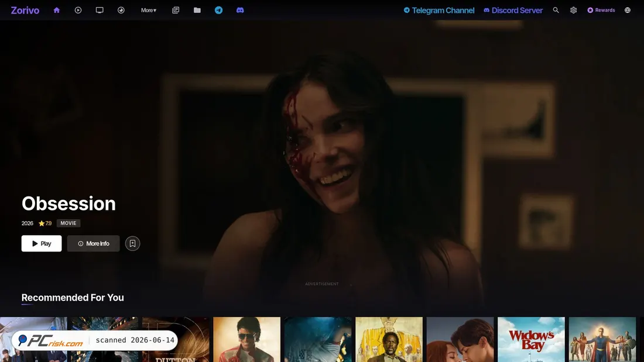Open the folder icon in navbar
This screenshot has width=644, height=362.
(197, 11)
